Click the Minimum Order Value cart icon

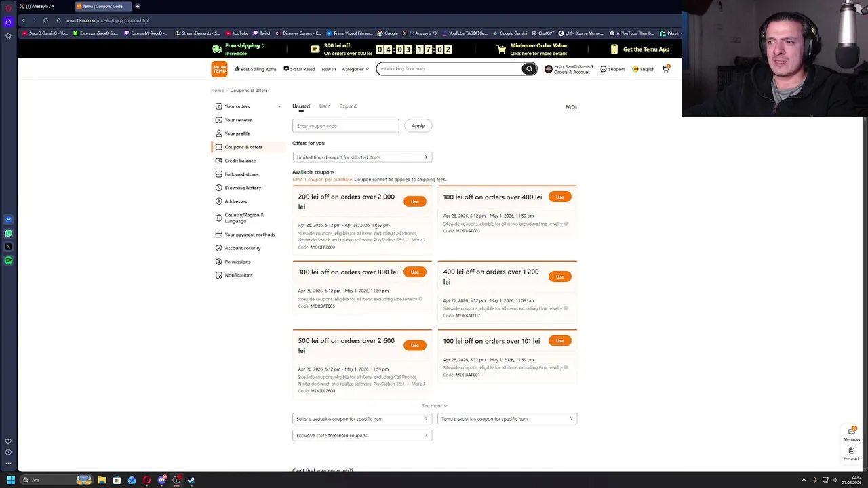point(501,49)
